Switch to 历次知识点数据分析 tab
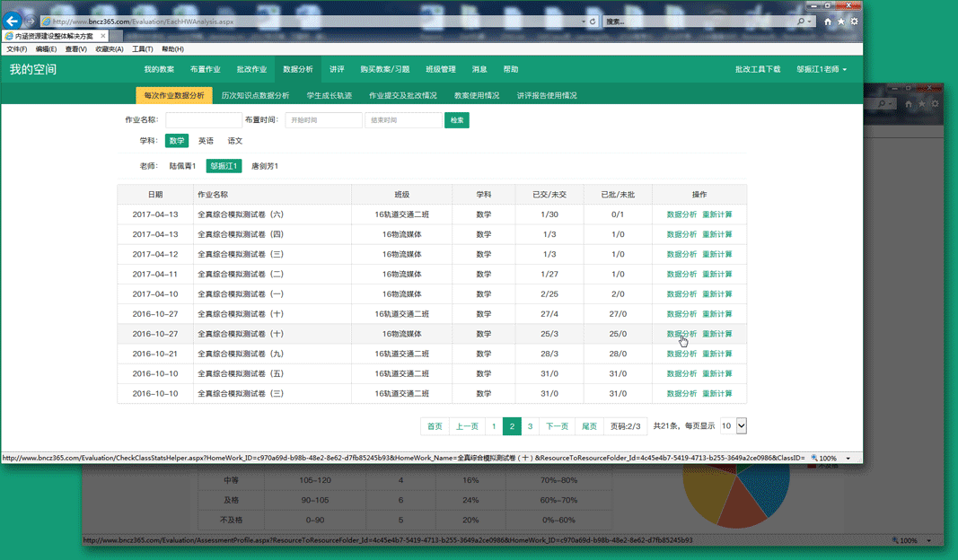 (255, 95)
